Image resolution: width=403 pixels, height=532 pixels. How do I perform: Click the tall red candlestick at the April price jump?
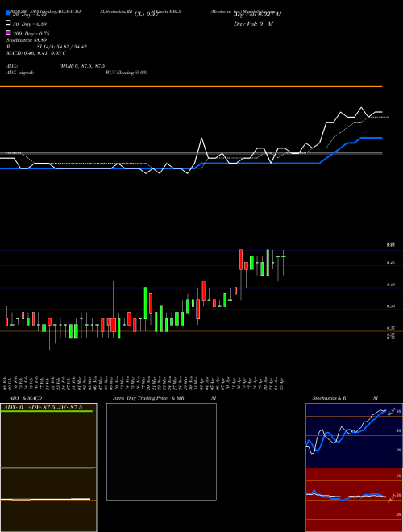coord(241,260)
